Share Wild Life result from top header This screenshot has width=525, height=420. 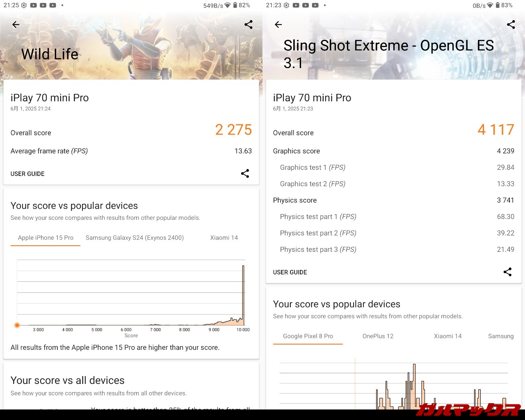click(x=249, y=25)
